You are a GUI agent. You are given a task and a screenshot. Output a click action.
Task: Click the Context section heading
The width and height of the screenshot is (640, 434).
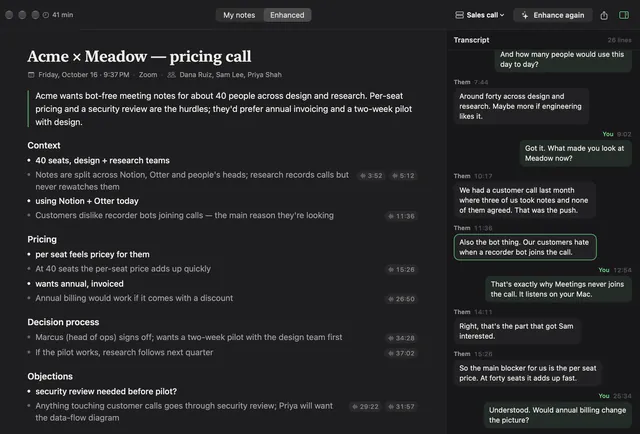tap(44, 145)
